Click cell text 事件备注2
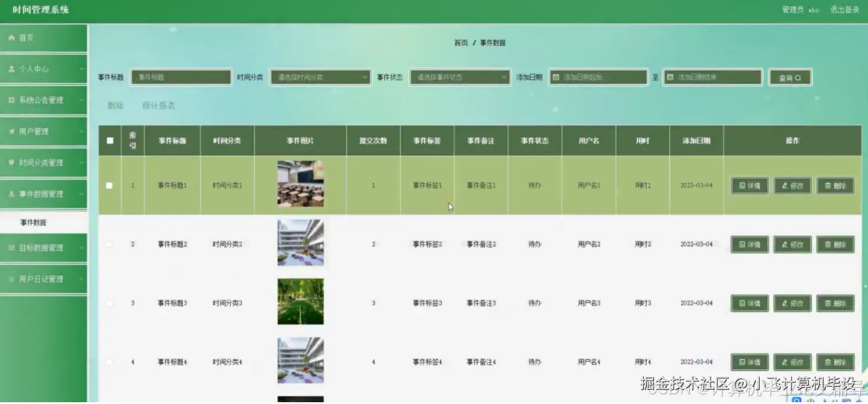This screenshot has width=868, height=404. pos(481,244)
